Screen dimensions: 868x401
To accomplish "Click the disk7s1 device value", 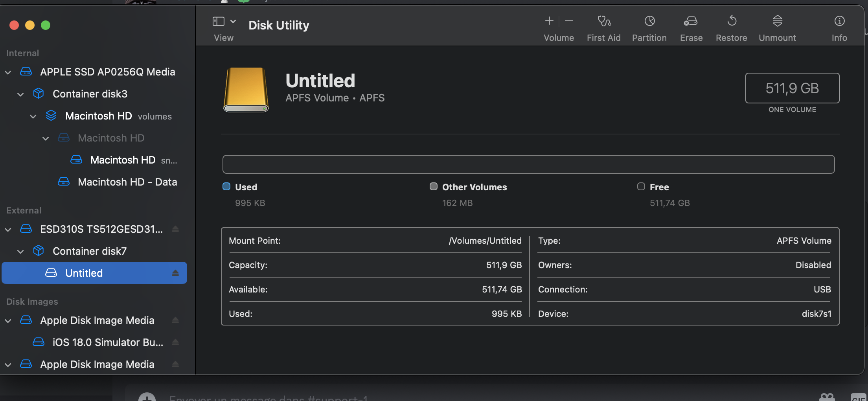I will click(817, 314).
